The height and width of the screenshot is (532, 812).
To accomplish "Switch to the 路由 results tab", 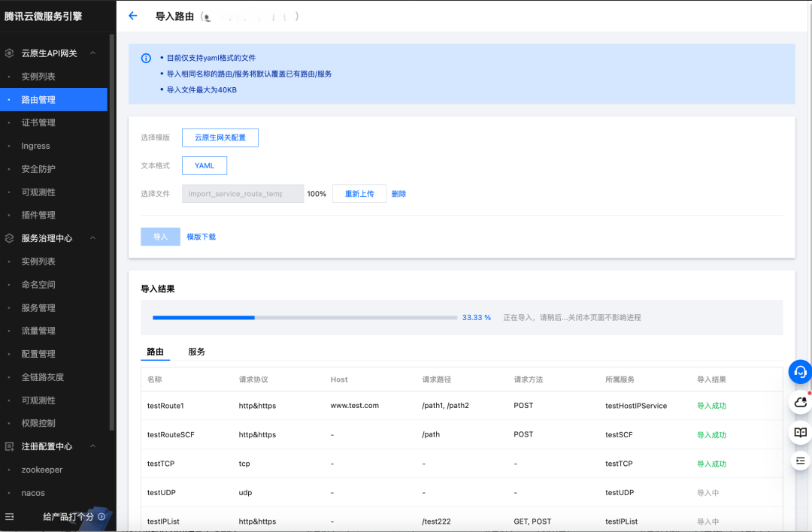I will click(x=156, y=352).
